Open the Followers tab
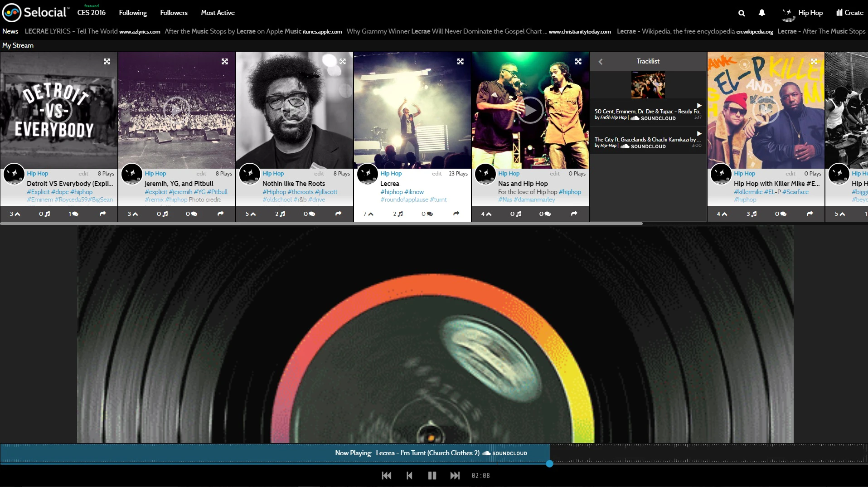Screen dimensions: 868x487 click(174, 13)
